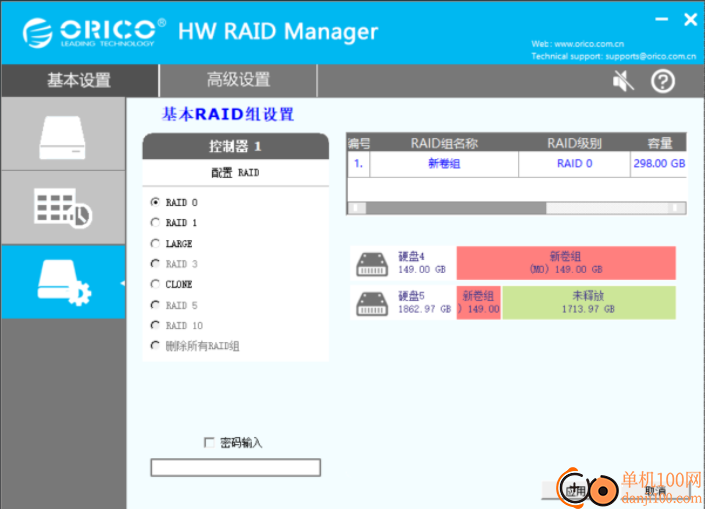This screenshot has height=509, width=705.
Task: Click the 应用 apply button
Action: pyautogui.click(x=575, y=491)
